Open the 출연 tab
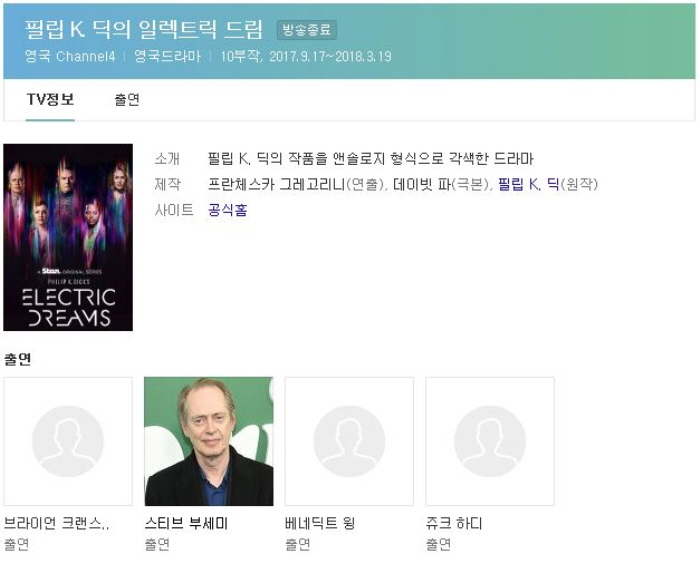The image size is (700, 563). [127, 100]
